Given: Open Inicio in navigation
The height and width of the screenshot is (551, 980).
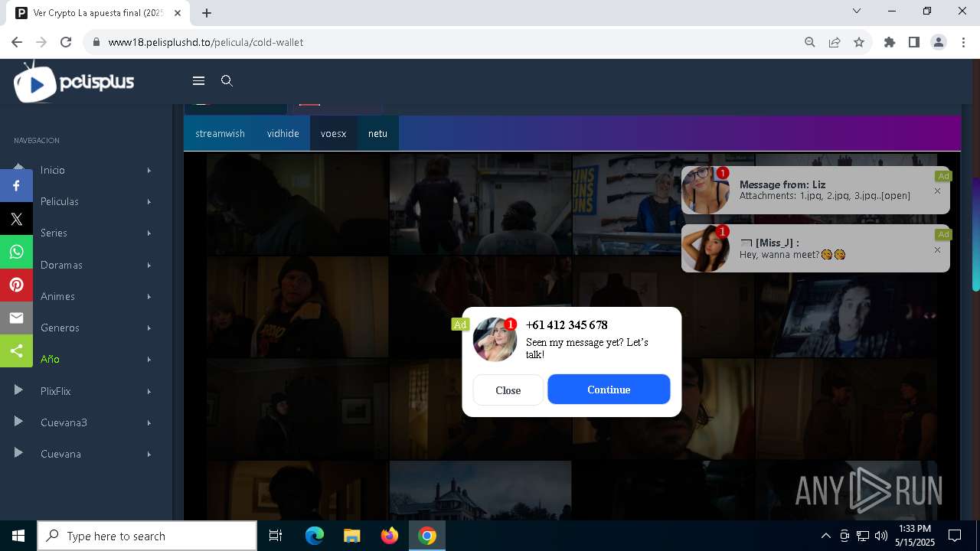Looking at the screenshot, I should point(53,170).
